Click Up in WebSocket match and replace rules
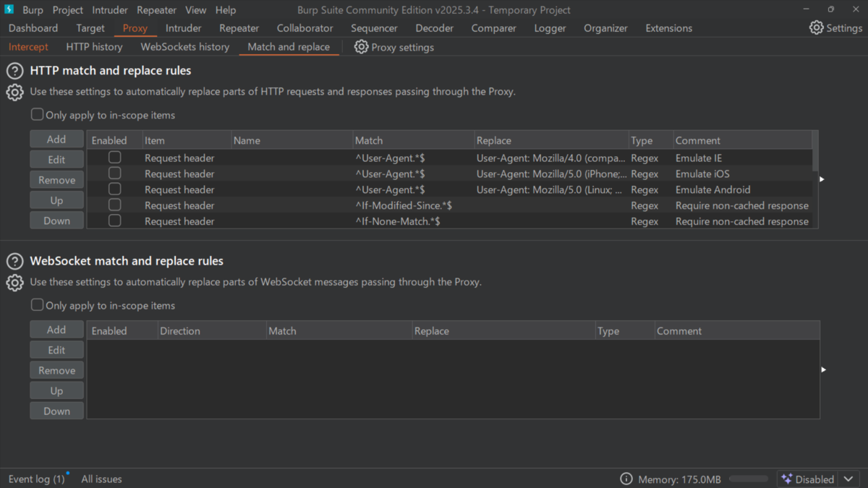 point(56,390)
